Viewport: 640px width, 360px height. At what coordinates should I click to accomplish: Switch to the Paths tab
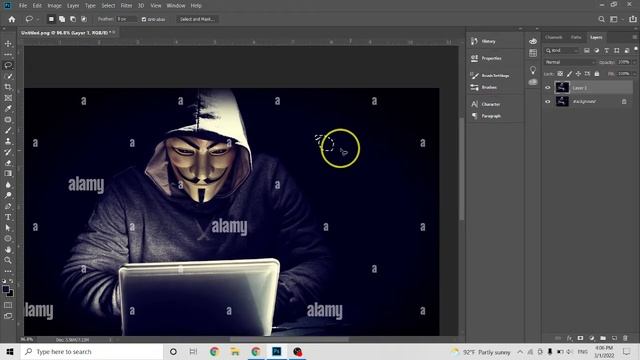576,37
